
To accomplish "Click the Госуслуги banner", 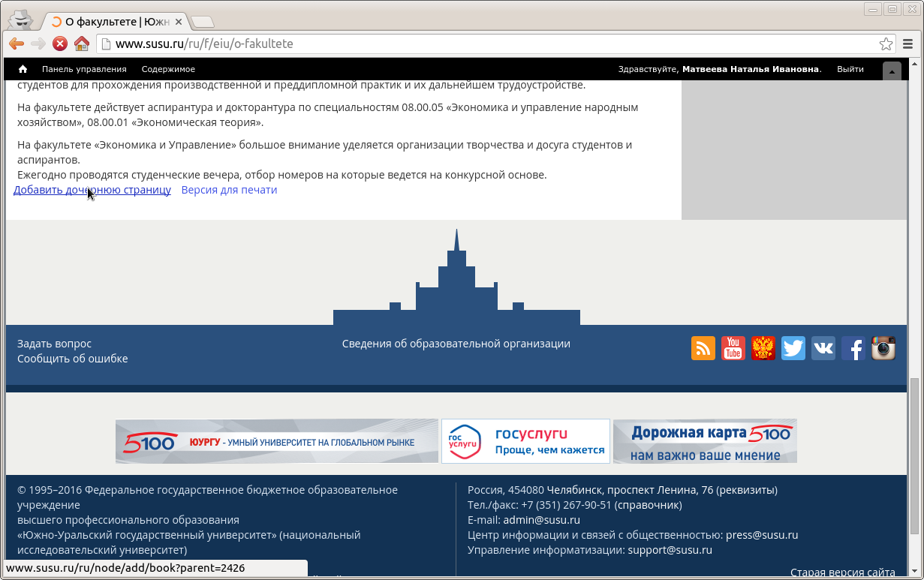I will 525,441.
